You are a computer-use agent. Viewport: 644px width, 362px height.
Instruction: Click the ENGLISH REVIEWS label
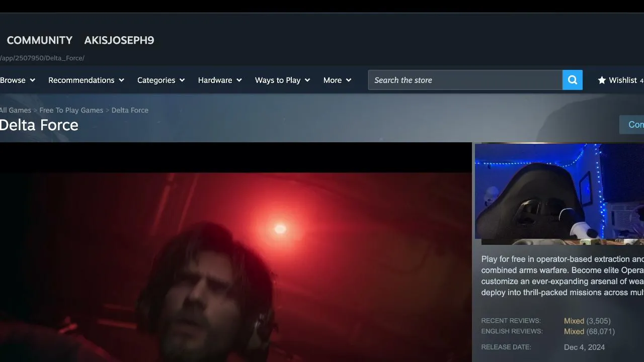click(512, 331)
